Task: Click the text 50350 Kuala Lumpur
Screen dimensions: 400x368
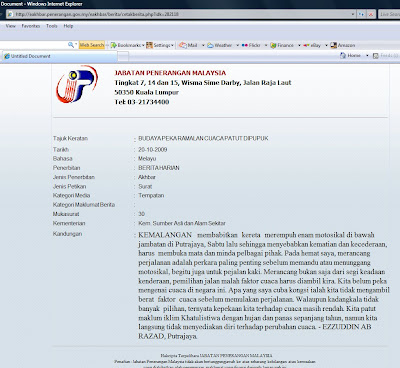Action: [x=146, y=92]
